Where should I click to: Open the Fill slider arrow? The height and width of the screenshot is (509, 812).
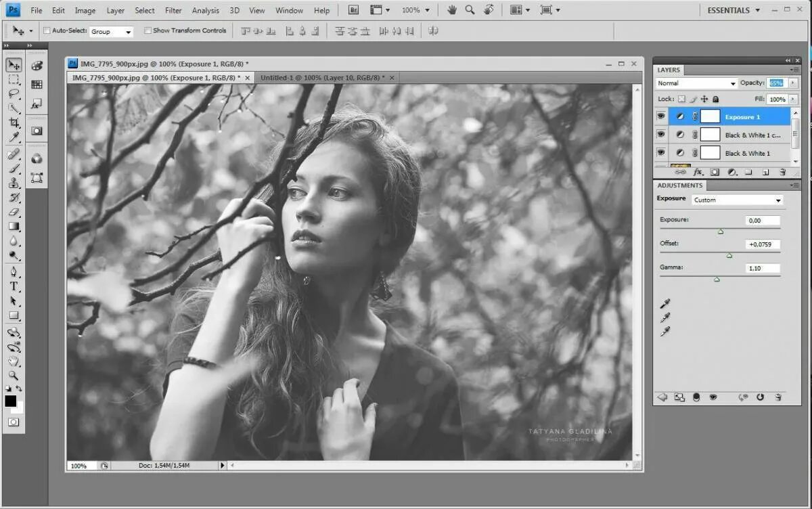[x=793, y=99]
